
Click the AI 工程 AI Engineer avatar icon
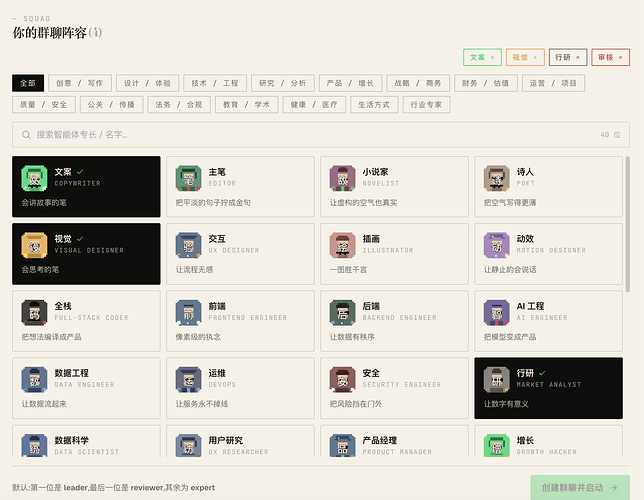point(496,313)
